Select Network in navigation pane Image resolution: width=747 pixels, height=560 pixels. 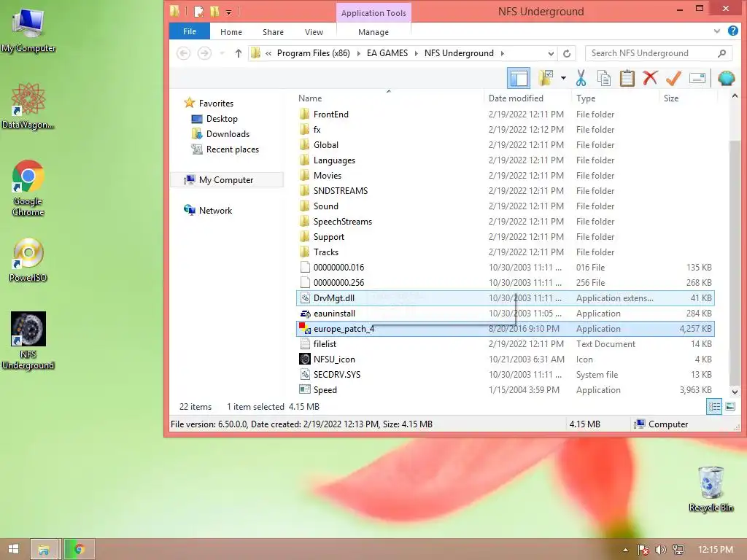[x=215, y=211]
